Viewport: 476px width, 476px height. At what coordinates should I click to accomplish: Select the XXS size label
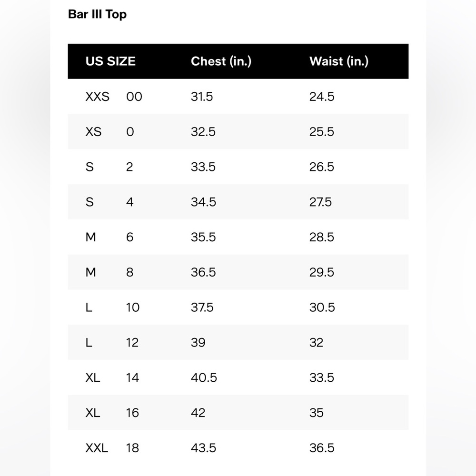click(97, 97)
